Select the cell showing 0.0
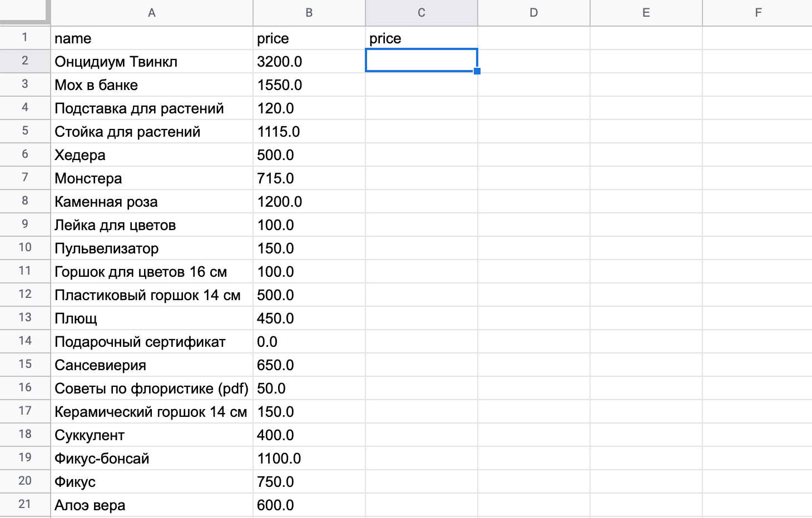This screenshot has width=812, height=518. (309, 342)
